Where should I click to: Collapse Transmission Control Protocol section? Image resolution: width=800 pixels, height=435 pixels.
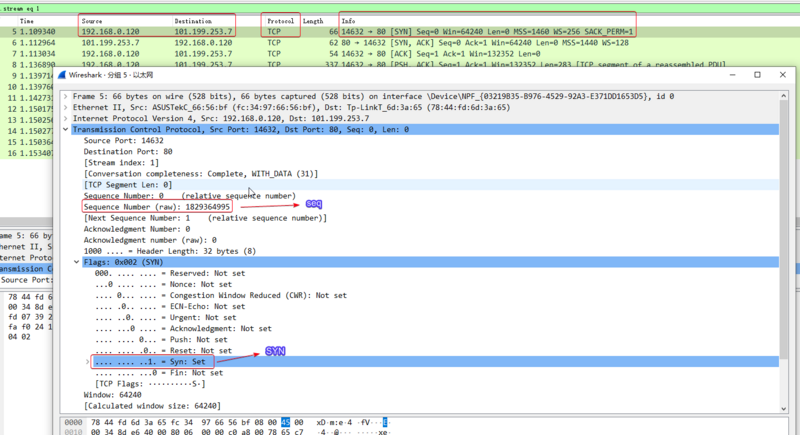click(65, 130)
